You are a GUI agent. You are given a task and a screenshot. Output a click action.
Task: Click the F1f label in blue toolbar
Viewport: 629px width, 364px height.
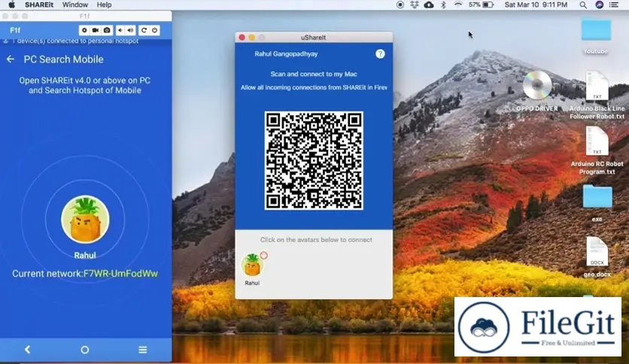coord(15,30)
